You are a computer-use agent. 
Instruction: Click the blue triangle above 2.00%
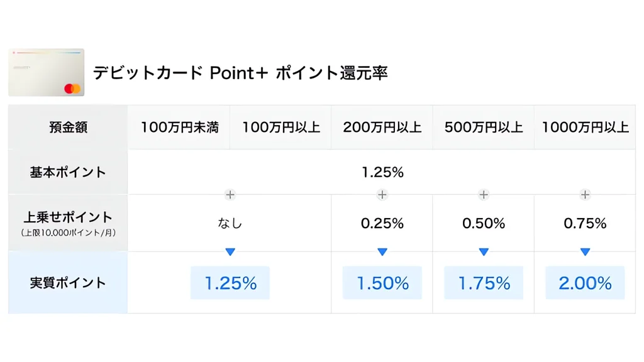pos(586,251)
